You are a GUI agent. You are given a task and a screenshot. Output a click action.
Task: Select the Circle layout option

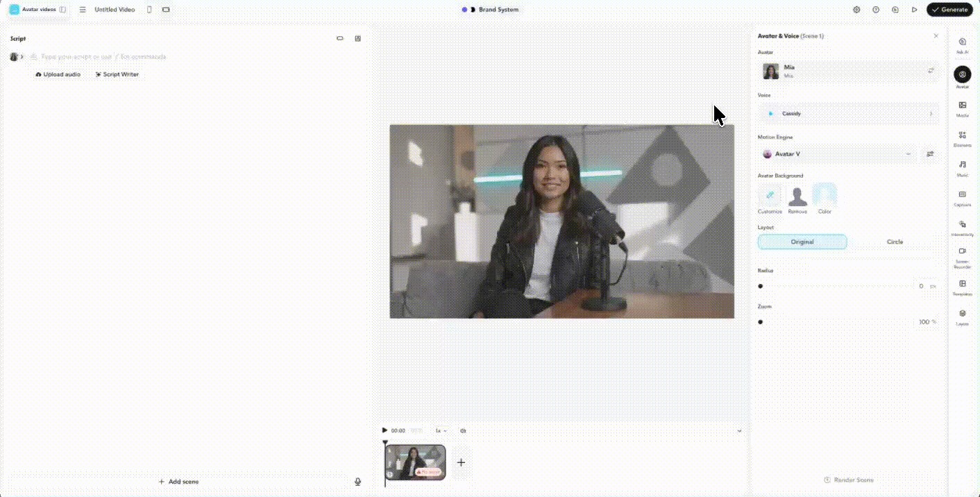pyautogui.click(x=895, y=242)
